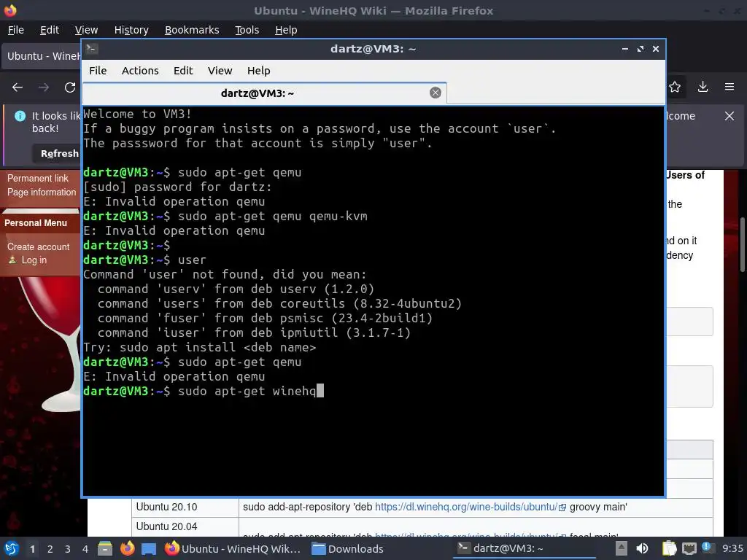Image resolution: width=747 pixels, height=560 pixels.
Task: Click the terminal line with 'sudo apt-get winehq'
Action: click(203, 391)
